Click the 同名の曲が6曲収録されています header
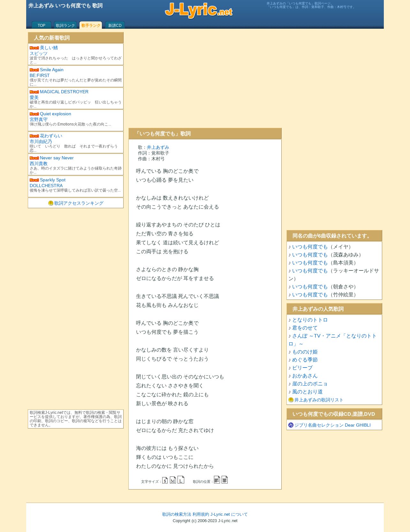410x532 pixels. (334, 236)
